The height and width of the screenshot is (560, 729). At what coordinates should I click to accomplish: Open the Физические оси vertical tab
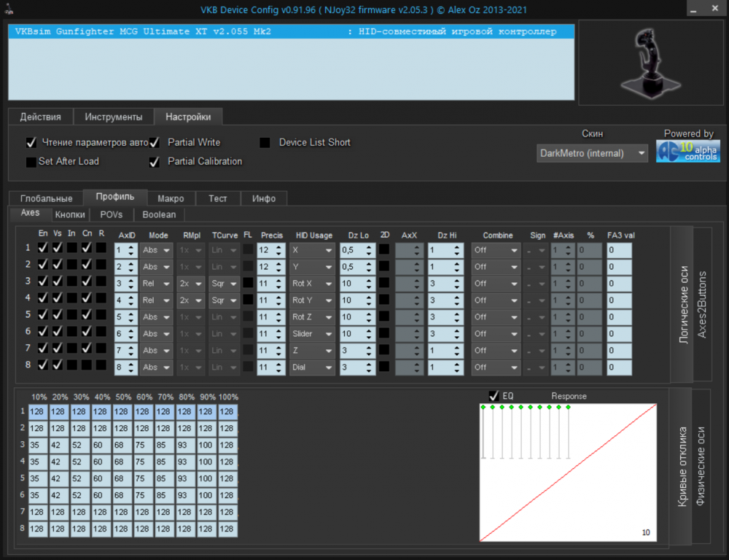click(701, 467)
